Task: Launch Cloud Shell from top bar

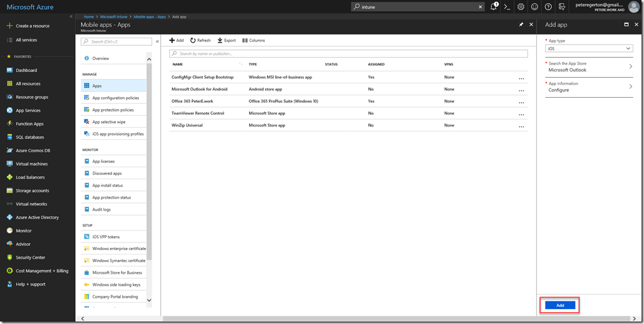Action: [507, 7]
